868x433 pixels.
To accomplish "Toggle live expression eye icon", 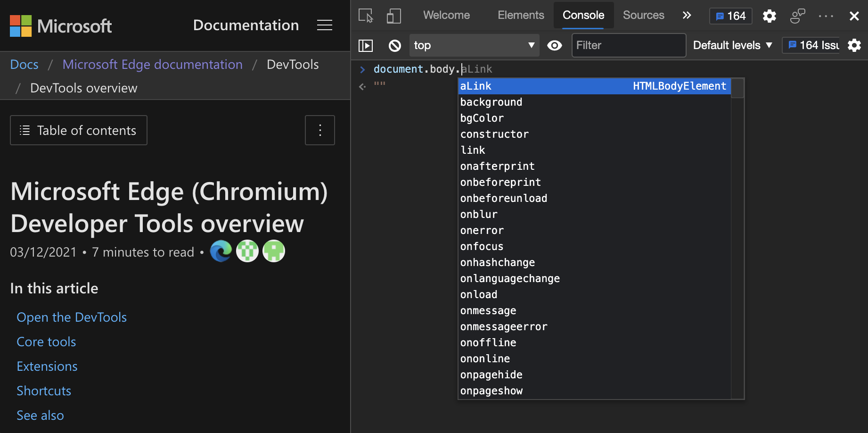I will [x=555, y=45].
